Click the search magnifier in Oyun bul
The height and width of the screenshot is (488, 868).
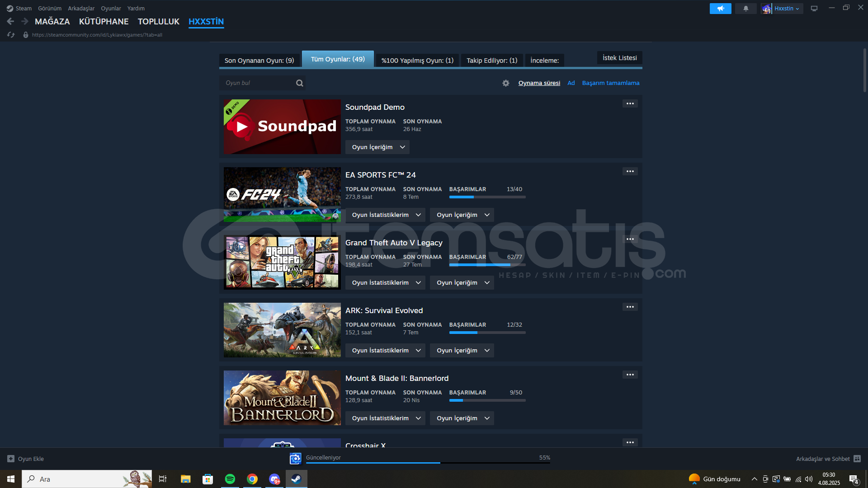click(x=299, y=83)
